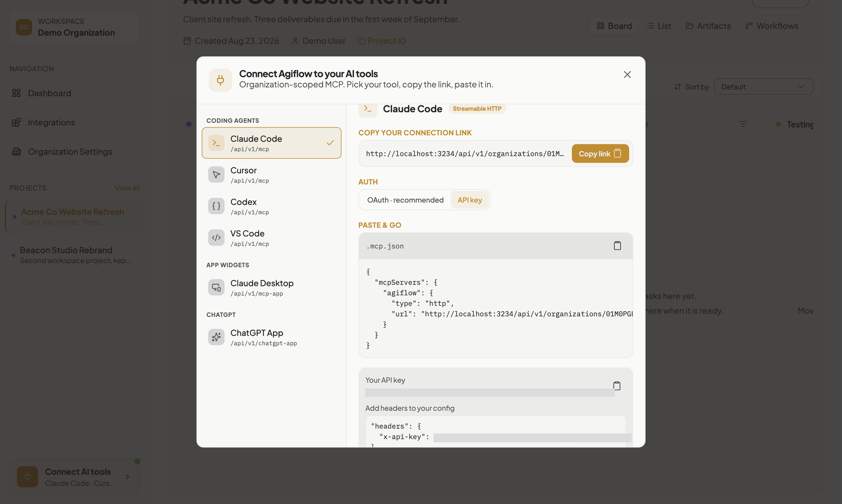The height and width of the screenshot is (504, 842).
Task: Click View all projects link
Action: (x=127, y=188)
